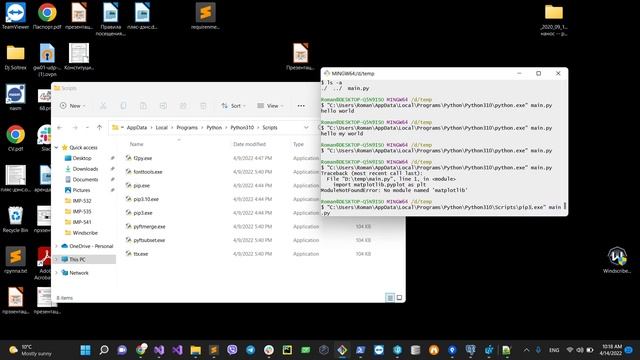The width and height of the screenshot is (640, 360).
Task: Expand Network in navigation pane
Action: pyautogui.click(x=57, y=273)
